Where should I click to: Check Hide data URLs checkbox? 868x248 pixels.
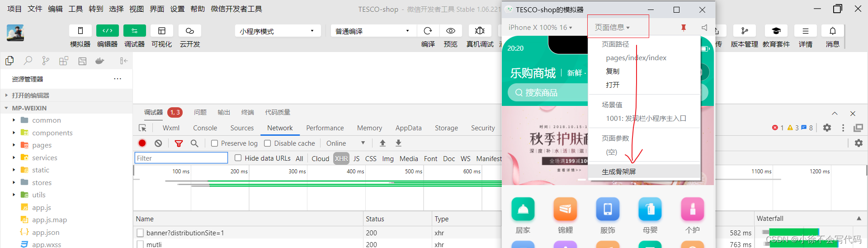(238, 158)
